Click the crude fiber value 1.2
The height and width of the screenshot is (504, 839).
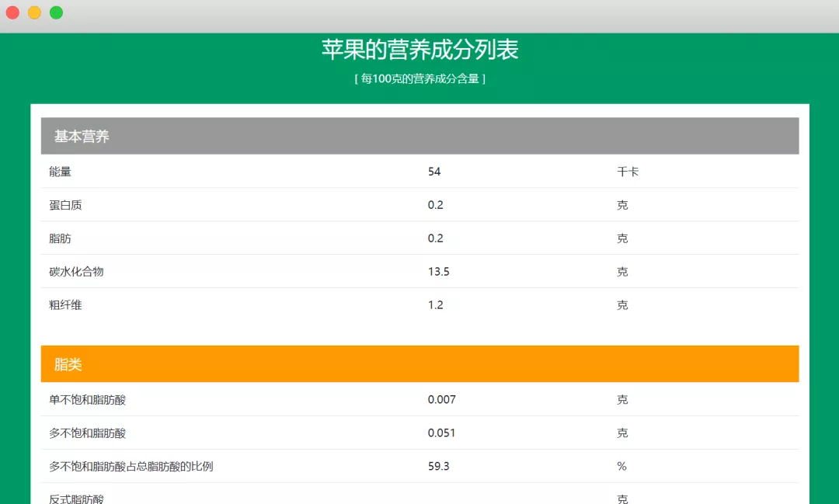[x=435, y=305]
